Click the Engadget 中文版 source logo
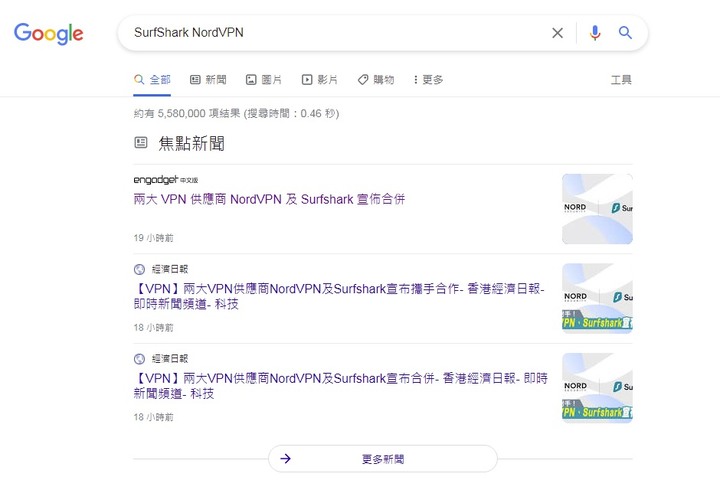The height and width of the screenshot is (503, 720). 166,180
